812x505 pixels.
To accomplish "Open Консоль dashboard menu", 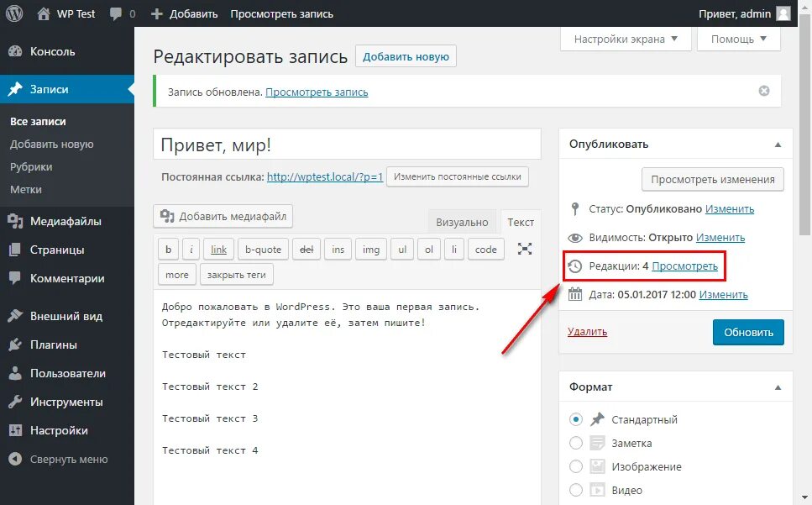I will tap(67, 51).
